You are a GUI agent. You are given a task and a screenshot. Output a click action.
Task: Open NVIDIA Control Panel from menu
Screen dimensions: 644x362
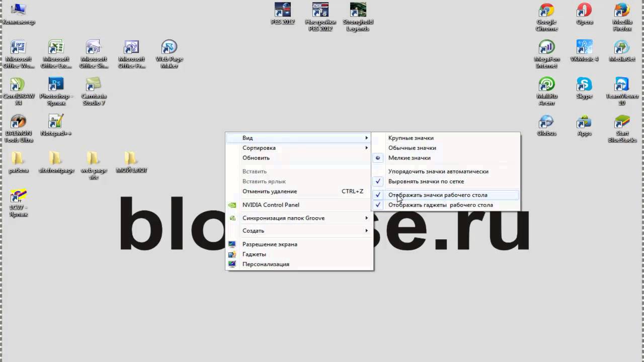pyautogui.click(x=299, y=205)
